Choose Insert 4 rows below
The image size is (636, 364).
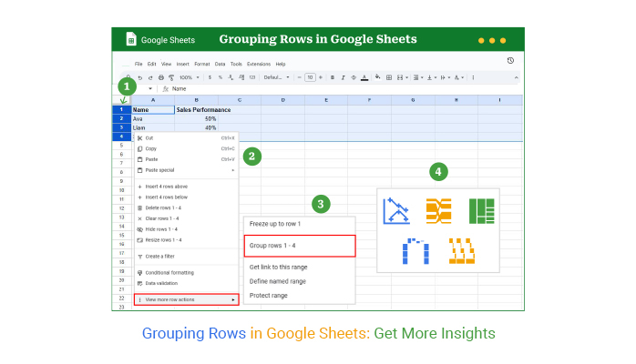coord(186,197)
